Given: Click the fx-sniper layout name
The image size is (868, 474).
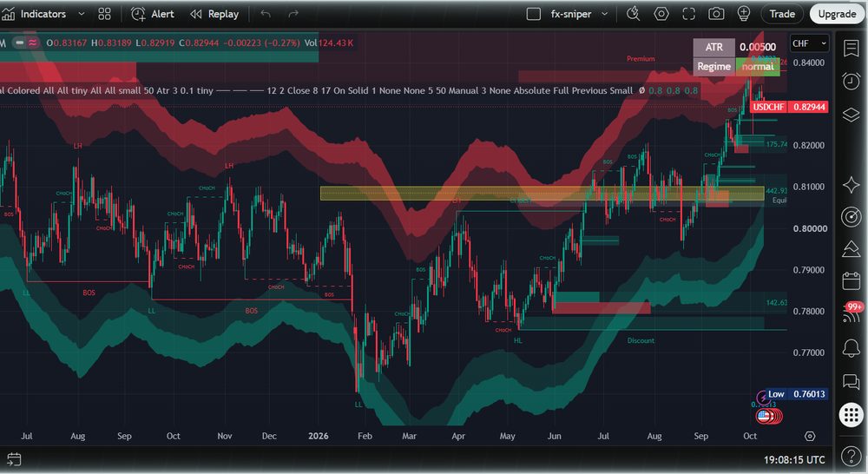Looking at the screenshot, I should (571, 14).
